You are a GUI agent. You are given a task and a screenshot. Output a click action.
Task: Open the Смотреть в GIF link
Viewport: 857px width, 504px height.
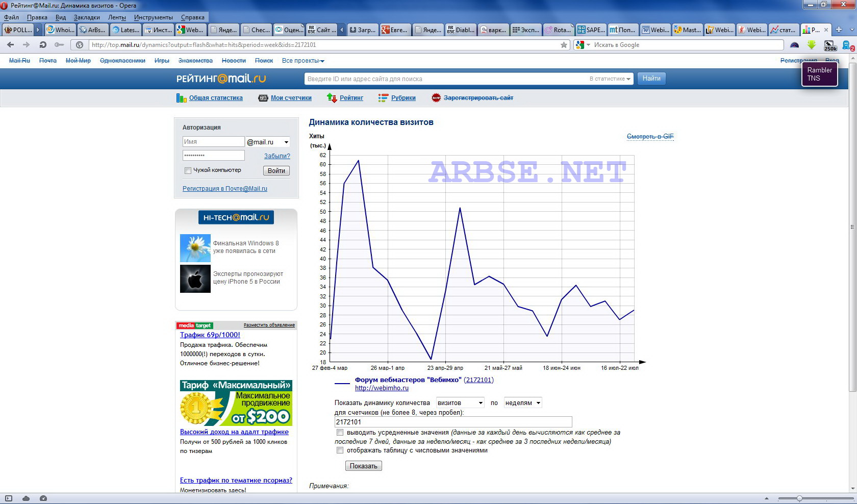(x=650, y=137)
